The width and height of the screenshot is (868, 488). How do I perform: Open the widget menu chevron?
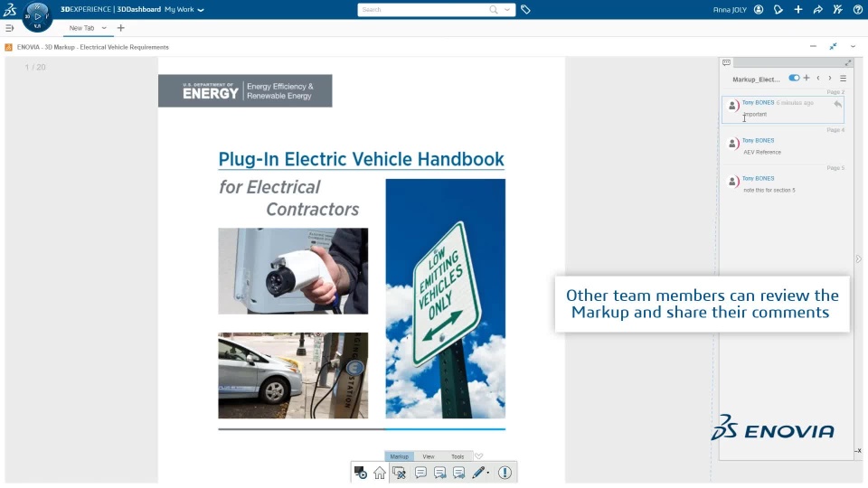click(x=853, y=46)
